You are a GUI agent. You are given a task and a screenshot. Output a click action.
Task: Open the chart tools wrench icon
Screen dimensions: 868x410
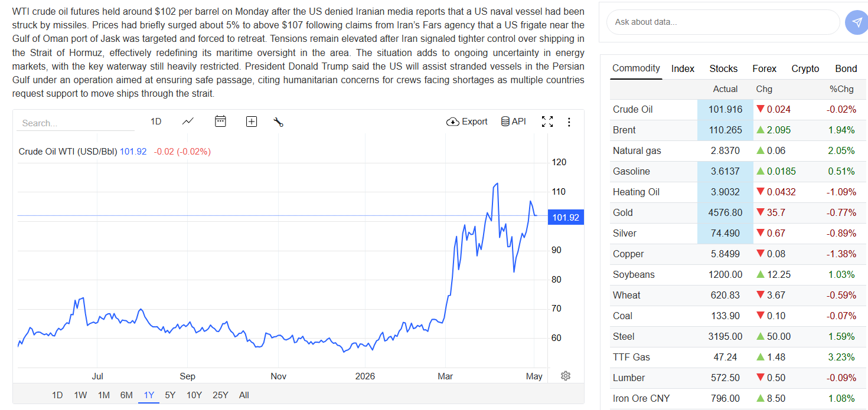279,122
